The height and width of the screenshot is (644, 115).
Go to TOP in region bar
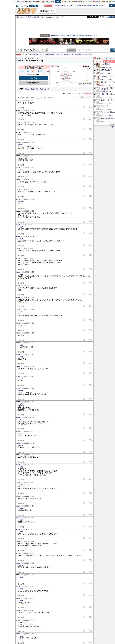coord(20,2)
